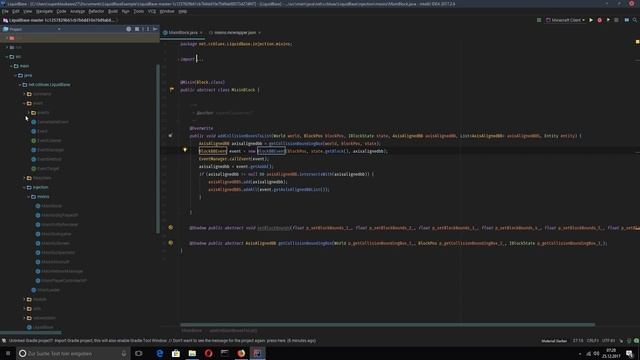Select the injection package in tree

pos(40,187)
